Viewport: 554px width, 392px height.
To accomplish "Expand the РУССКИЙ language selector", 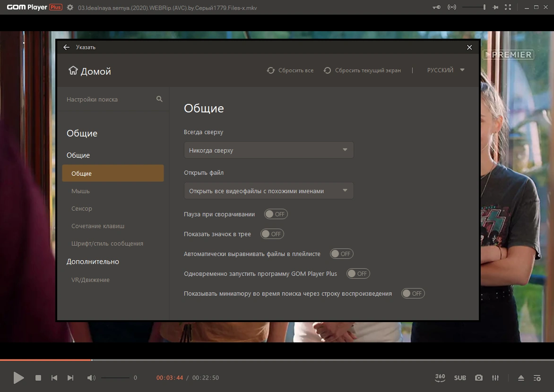I will tap(446, 70).
